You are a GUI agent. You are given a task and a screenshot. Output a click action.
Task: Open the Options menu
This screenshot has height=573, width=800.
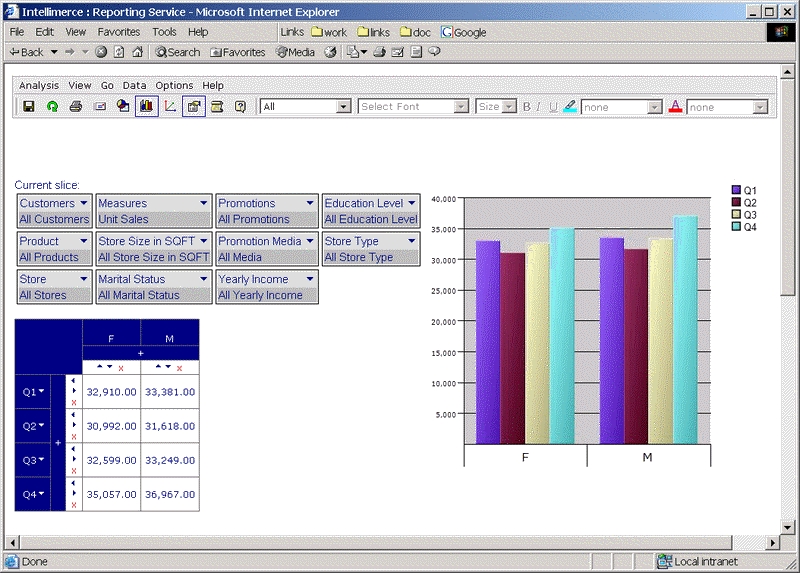[x=174, y=85]
